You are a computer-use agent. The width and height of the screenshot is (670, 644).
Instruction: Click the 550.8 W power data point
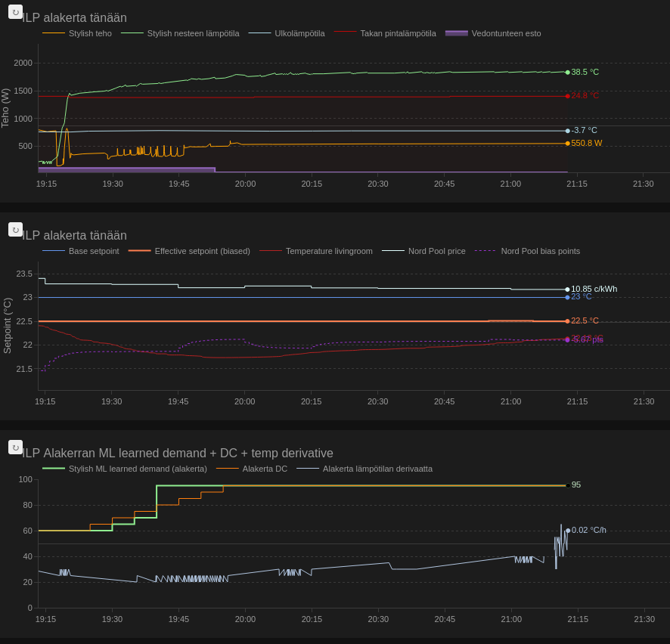coord(568,144)
